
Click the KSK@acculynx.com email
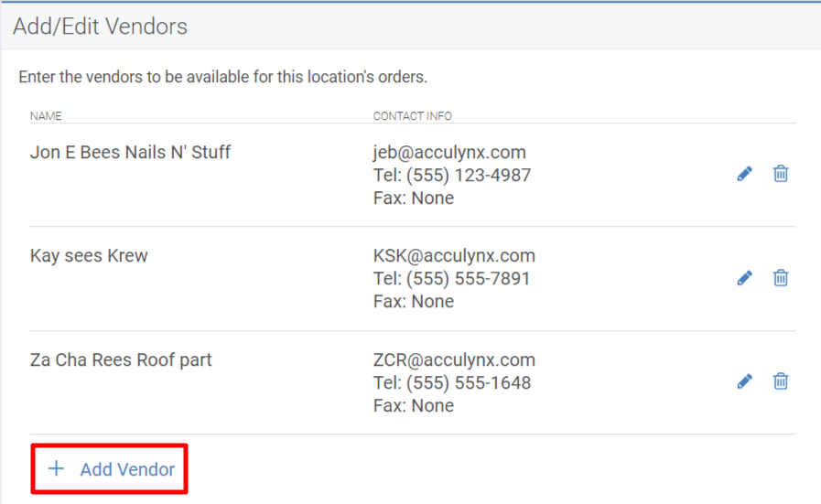pos(454,256)
